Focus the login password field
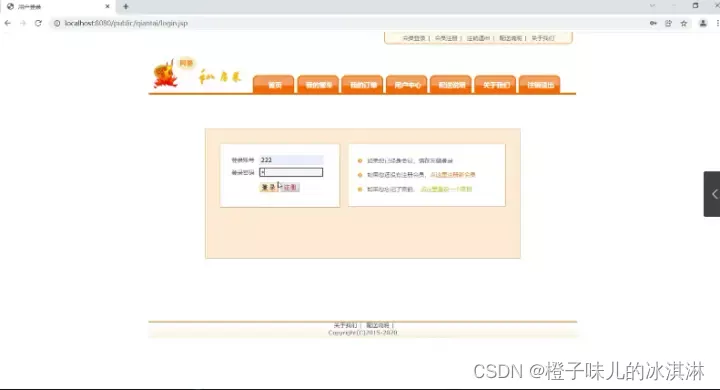The image size is (720, 390). point(291,172)
